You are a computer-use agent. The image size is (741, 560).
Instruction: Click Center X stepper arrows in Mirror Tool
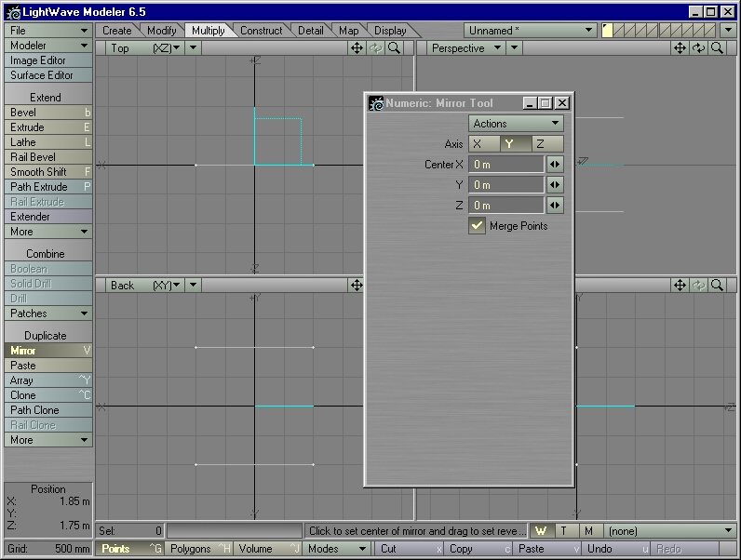pyautogui.click(x=555, y=165)
